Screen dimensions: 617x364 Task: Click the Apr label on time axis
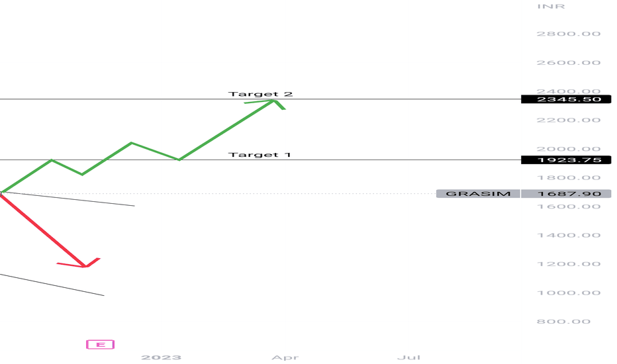click(x=285, y=357)
